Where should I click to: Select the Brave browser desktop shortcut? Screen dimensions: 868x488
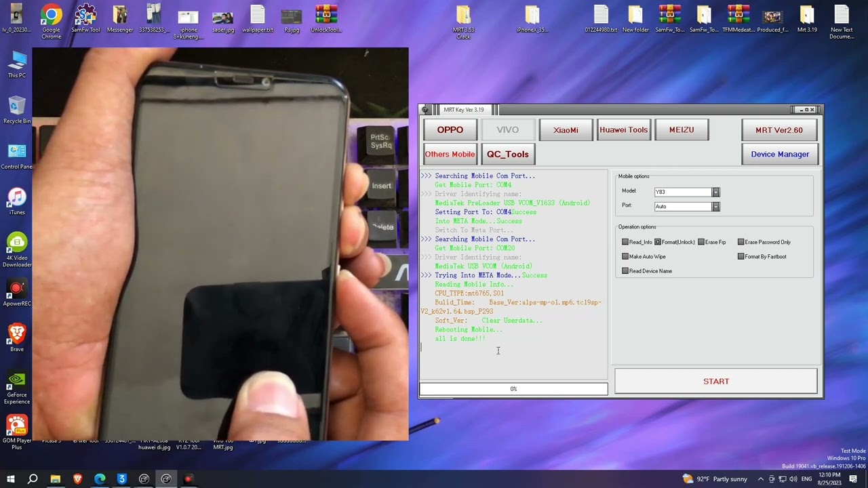click(17, 338)
